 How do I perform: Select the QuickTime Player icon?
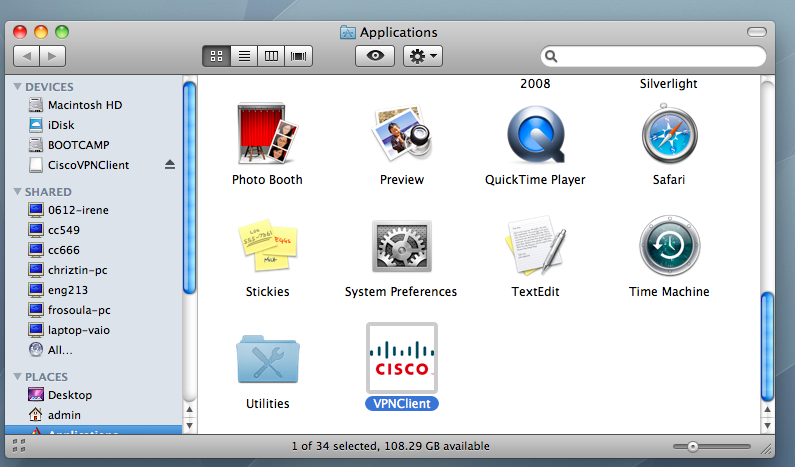coord(536,135)
